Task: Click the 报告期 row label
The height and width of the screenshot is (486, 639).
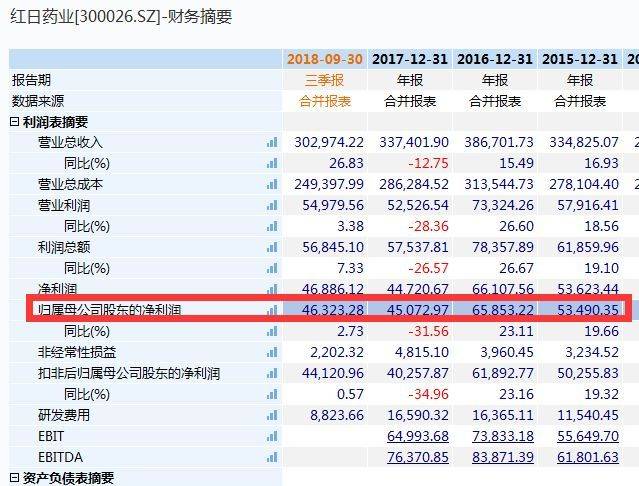Action: point(31,80)
